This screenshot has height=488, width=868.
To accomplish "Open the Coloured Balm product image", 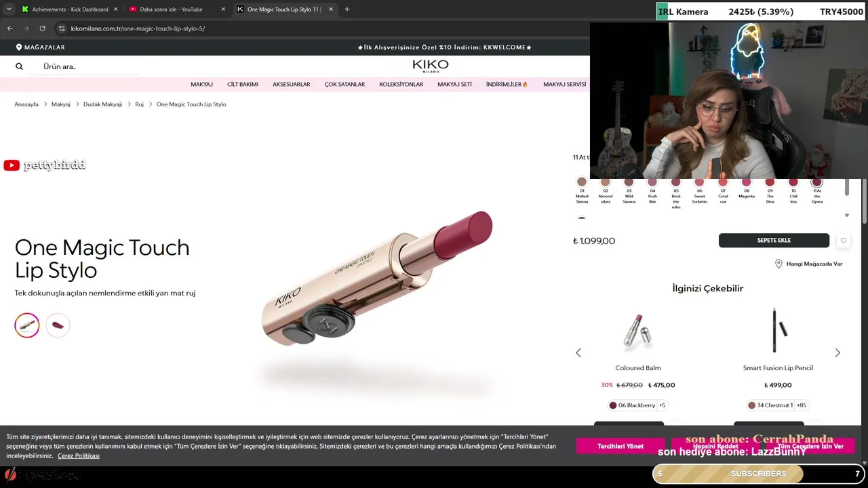I will pyautogui.click(x=638, y=331).
